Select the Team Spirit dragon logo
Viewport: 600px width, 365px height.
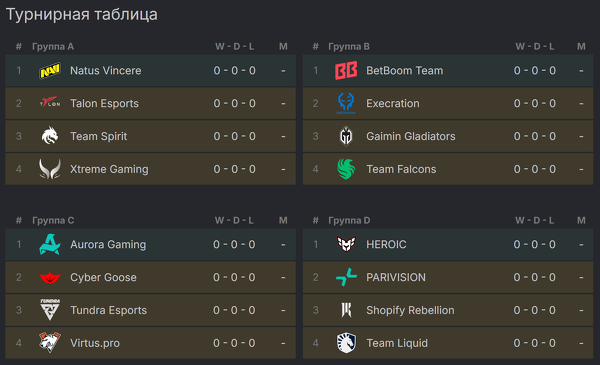50,136
